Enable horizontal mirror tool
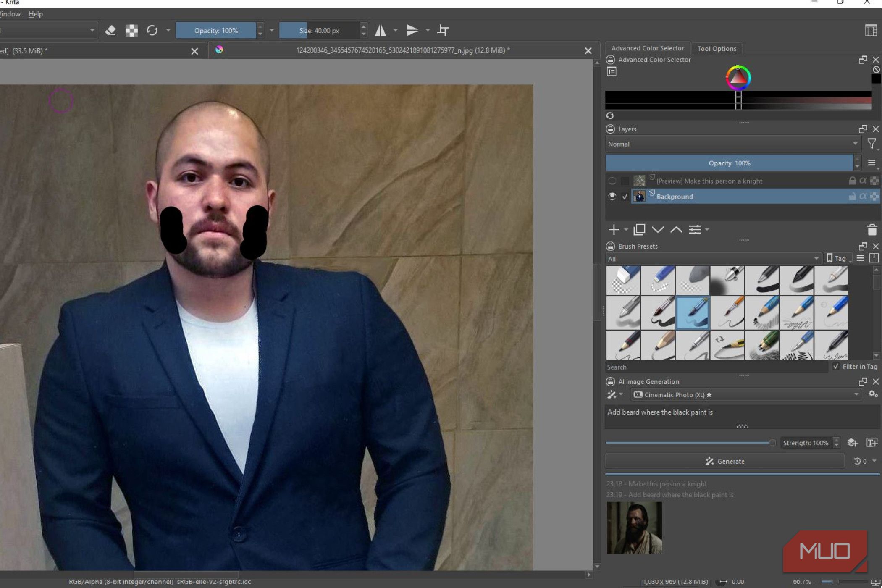The image size is (882, 588). 381,30
